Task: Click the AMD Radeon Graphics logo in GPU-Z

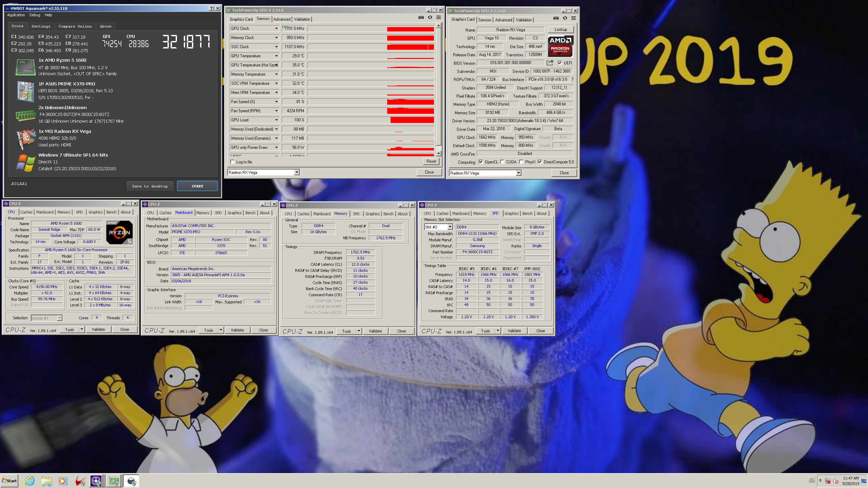Action: [x=560, y=46]
